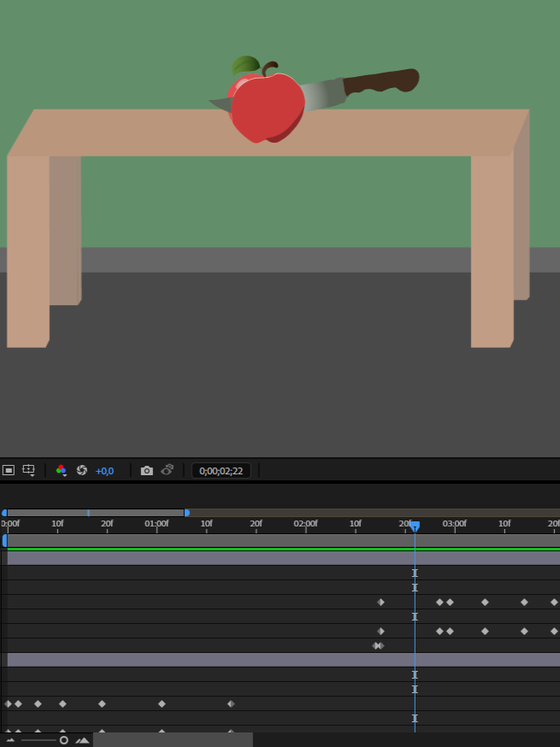The image size is (560, 747).
Task: Click the 0;00;02;22 preview time display
Action: pos(221,471)
